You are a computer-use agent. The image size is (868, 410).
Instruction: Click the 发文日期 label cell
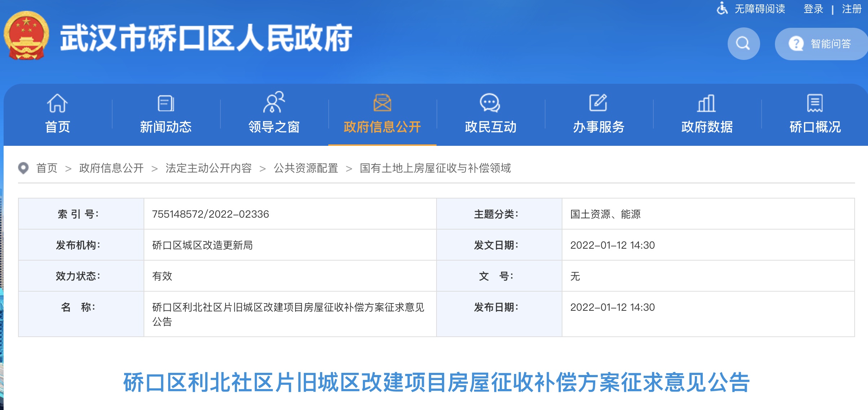(x=499, y=245)
